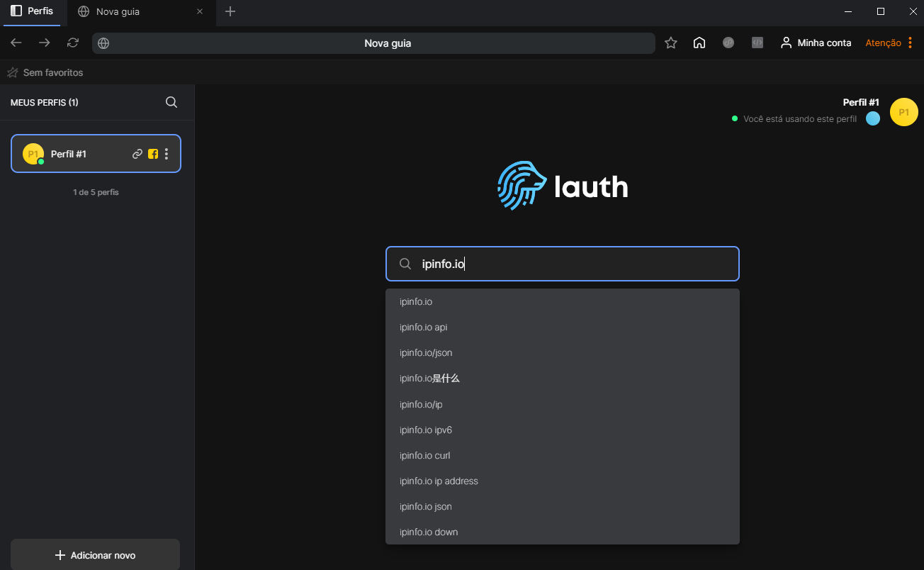Select the suggestion ipinfo.io down
Screen dimensions: 924x570
(563, 532)
